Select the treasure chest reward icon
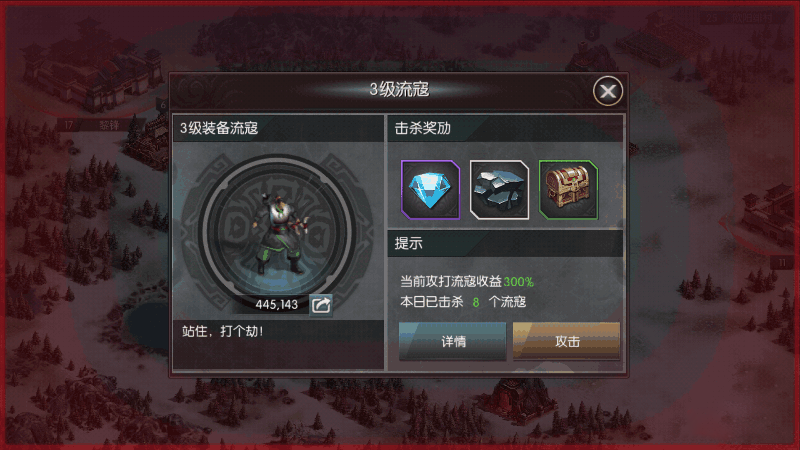Viewport: 800px width, 450px height. coord(568,190)
